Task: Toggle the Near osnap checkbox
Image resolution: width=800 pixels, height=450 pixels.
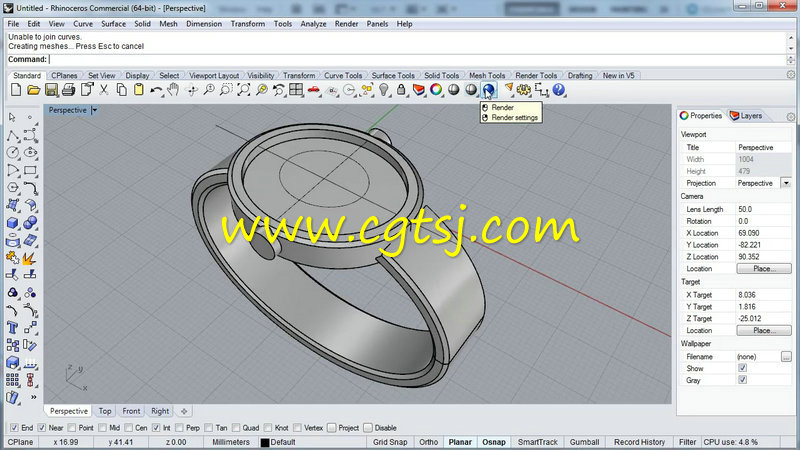Action: click(42, 428)
